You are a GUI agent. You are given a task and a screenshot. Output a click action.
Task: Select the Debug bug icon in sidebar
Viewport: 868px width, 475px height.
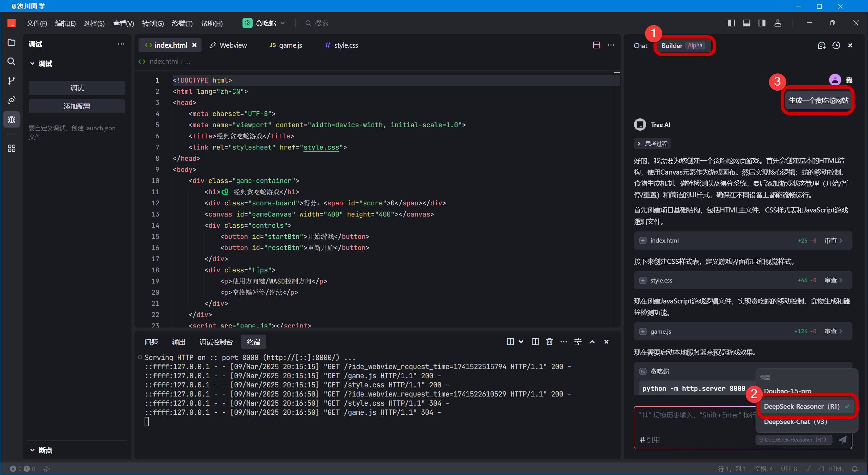(12, 119)
